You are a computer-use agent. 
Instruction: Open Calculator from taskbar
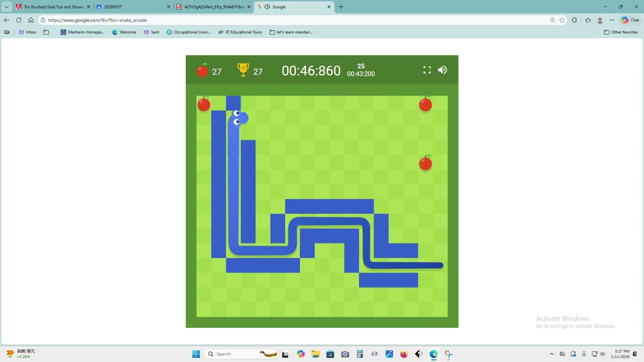[x=360, y=354]
